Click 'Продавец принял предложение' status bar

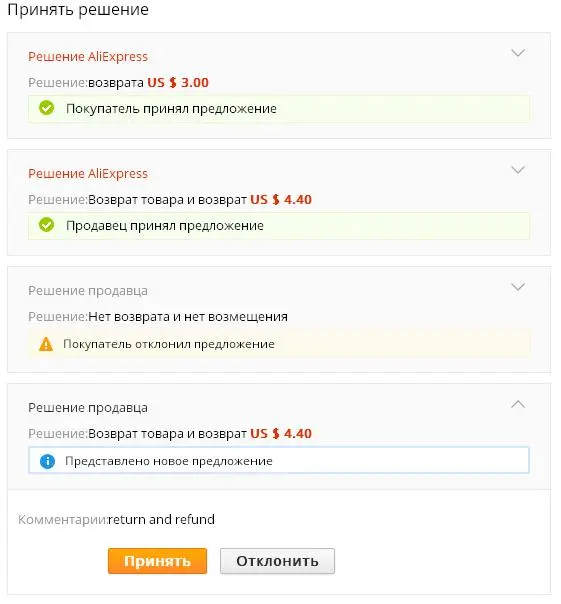(279, 226)
